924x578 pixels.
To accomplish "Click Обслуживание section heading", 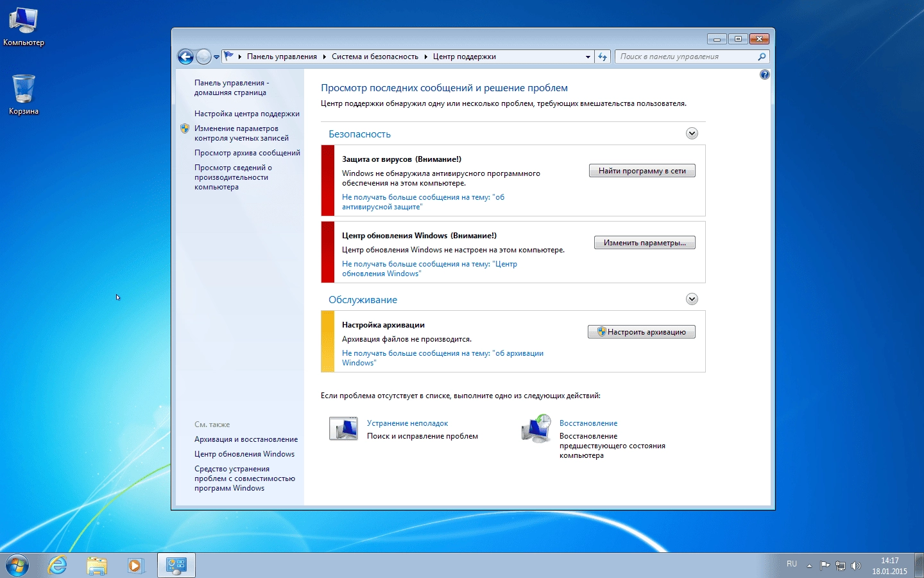I will pyautogui.click(x=363, y=300).
